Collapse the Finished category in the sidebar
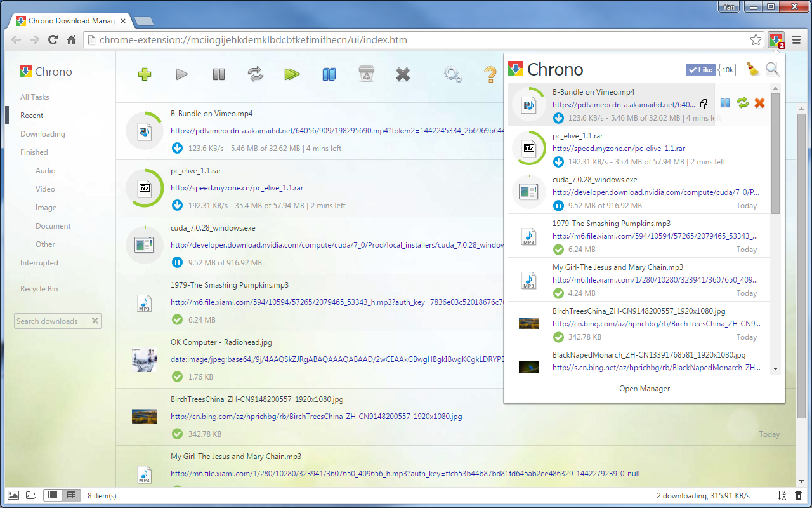The width and height of the screenshot is (812, 508). click(34, 152)
